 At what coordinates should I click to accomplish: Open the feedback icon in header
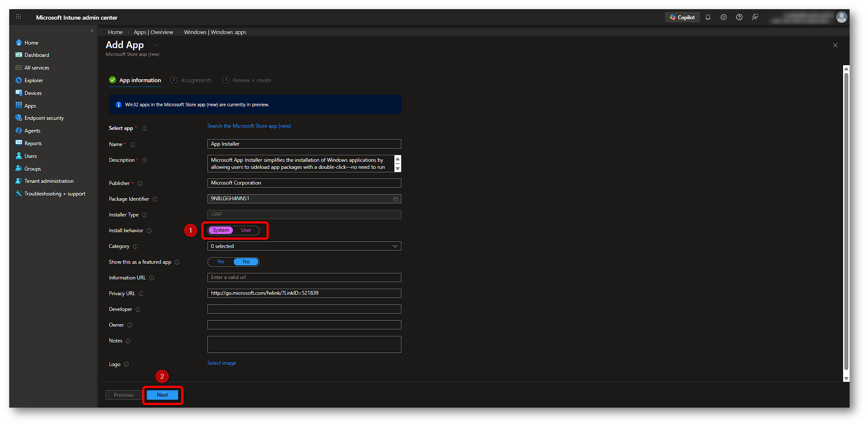coord(755,17)
